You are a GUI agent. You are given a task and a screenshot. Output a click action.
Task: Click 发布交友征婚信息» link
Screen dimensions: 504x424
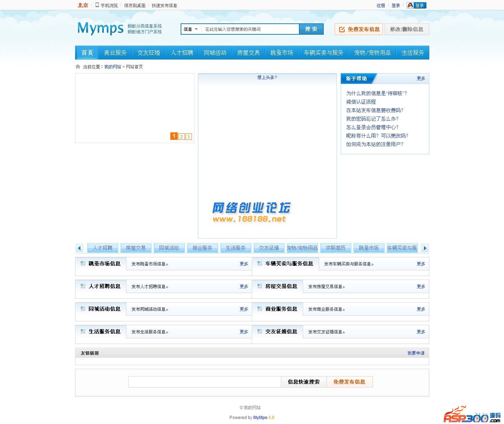click(x=327, y=332)
